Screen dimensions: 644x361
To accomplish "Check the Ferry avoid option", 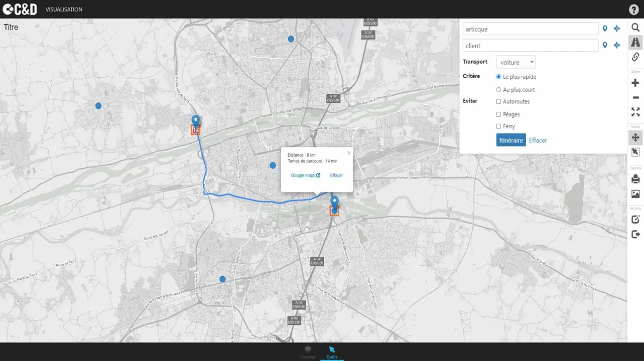I will click(x=498, y=126).
